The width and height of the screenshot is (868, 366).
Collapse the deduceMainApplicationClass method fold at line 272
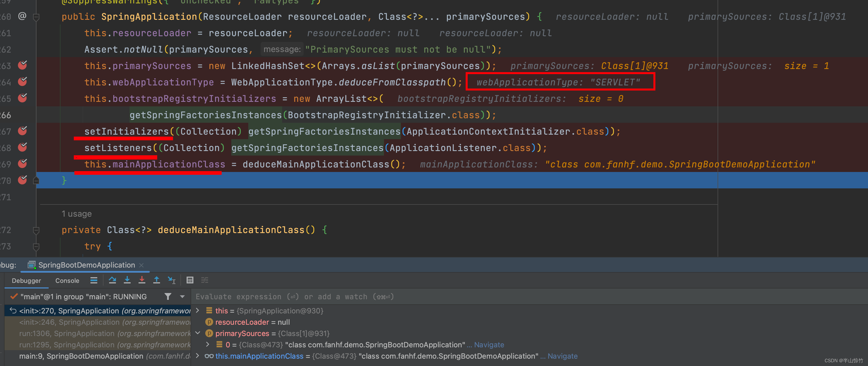pyautogui.click(x=36, y=231)
